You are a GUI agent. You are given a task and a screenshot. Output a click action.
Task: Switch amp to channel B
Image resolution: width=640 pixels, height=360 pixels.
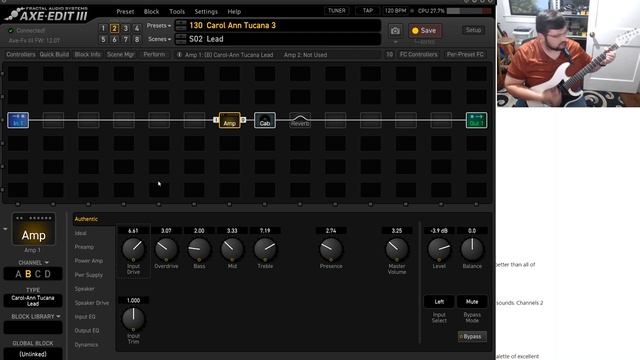coord(28,274)
